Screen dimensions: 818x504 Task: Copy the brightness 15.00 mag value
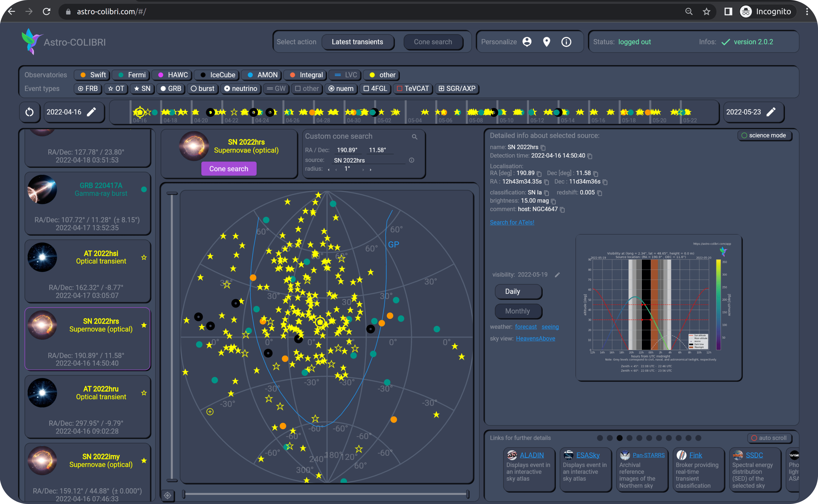click(553, 201)
